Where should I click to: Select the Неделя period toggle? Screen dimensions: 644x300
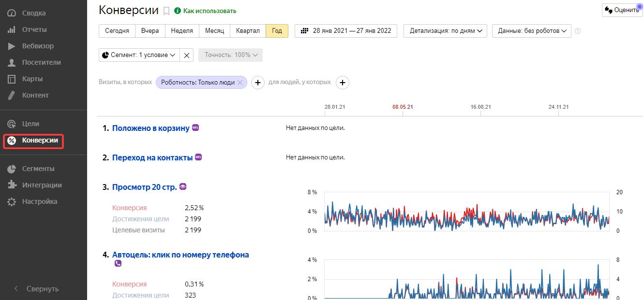click(x=181, y=30)
